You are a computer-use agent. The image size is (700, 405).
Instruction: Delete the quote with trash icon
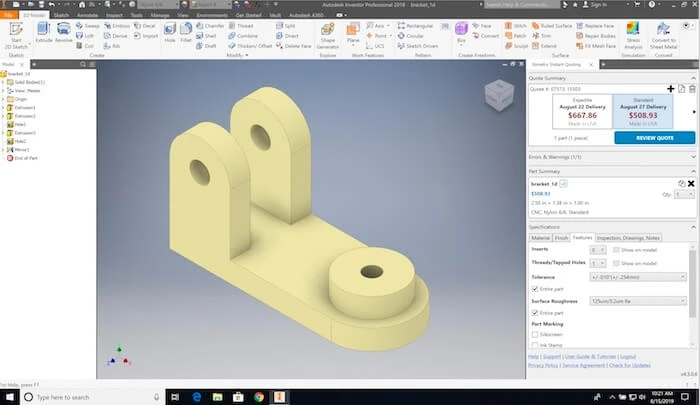point(692,89)
